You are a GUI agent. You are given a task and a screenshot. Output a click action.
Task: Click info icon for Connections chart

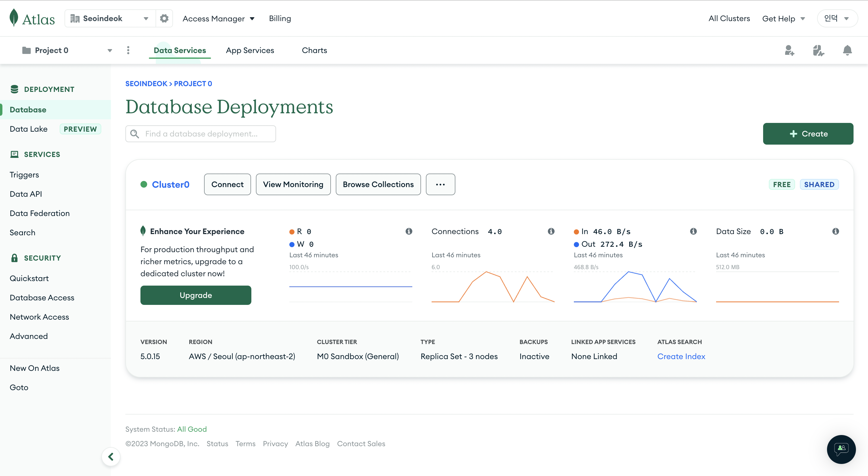pyautogui.click(x=551, y=231)
